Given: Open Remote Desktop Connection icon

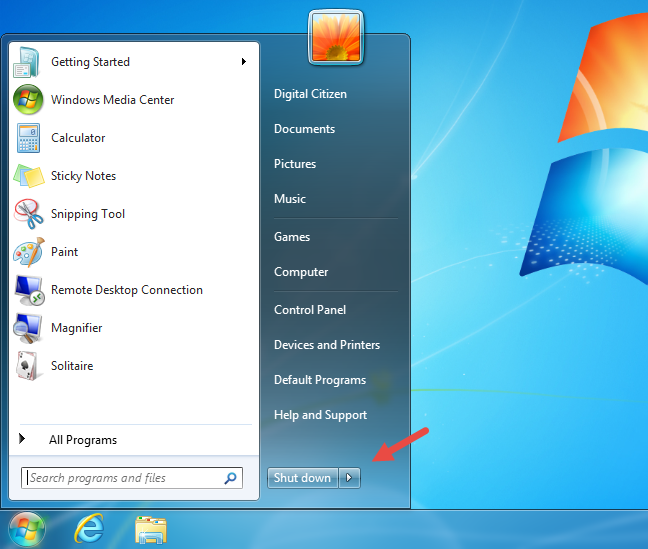Looking at the screenshot, I should tap(29, 290).
